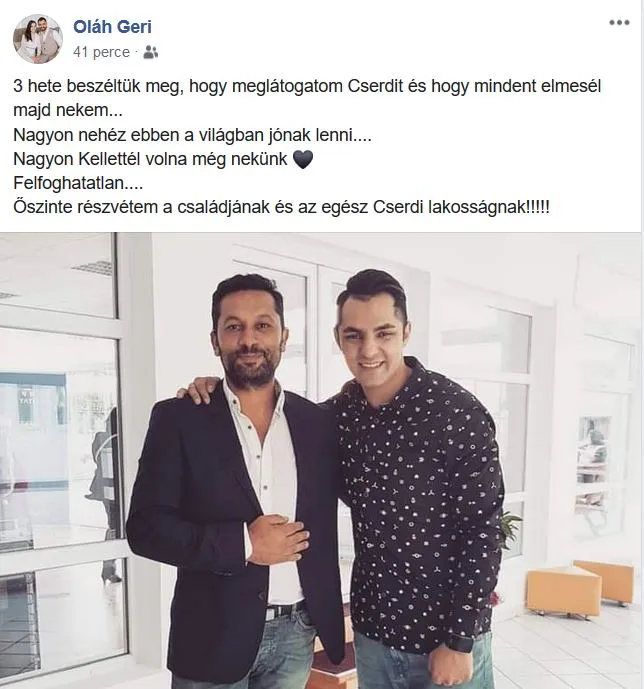Image resolution: width=644 pixels, height=689 pixels.
Task: Click the line "Nagyon nehéz ebben a világban"
Action: [x=192, y=135]
